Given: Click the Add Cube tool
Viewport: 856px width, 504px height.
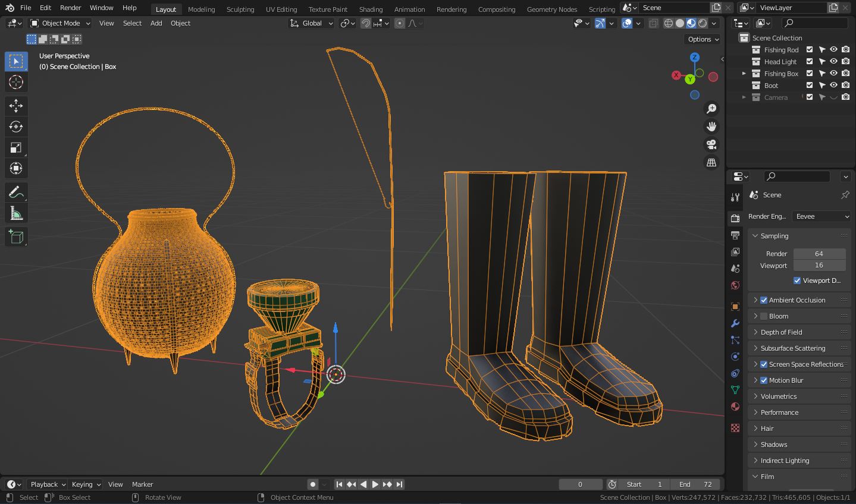Looking at the screenshot, I should pyautogui.click(x=16, y=237).
